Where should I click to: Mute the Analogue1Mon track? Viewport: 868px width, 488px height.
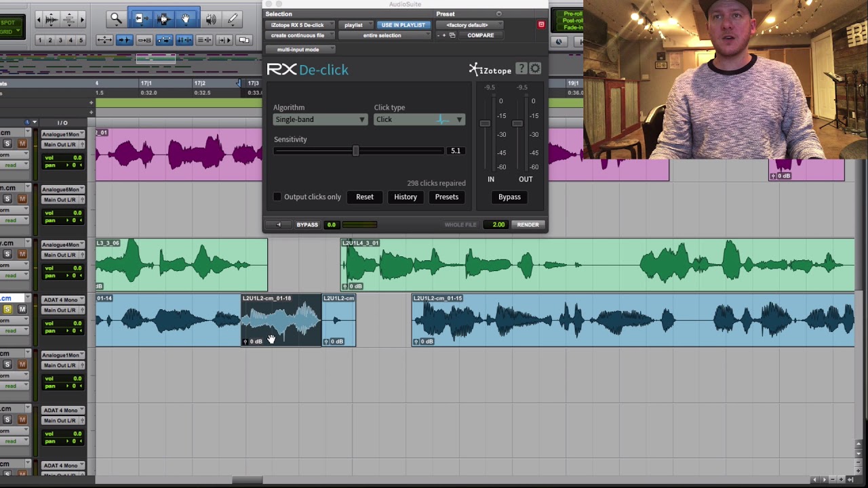[22, 144]
